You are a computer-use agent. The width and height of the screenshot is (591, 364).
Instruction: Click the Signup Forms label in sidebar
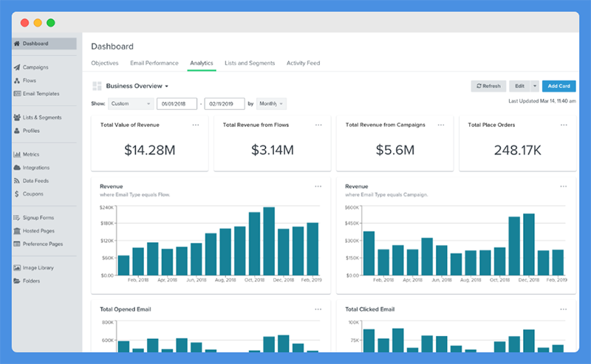pos(38,218)
